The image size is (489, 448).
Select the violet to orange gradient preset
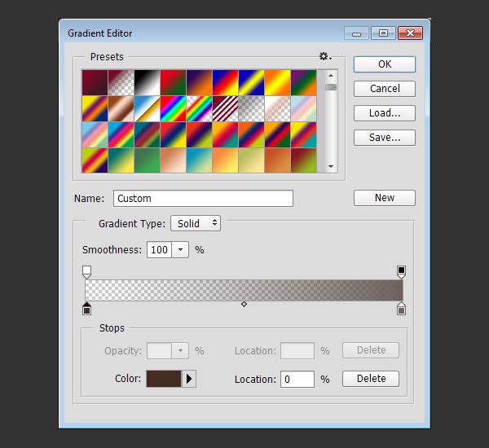pyautogui.click(x=200, y=82)
